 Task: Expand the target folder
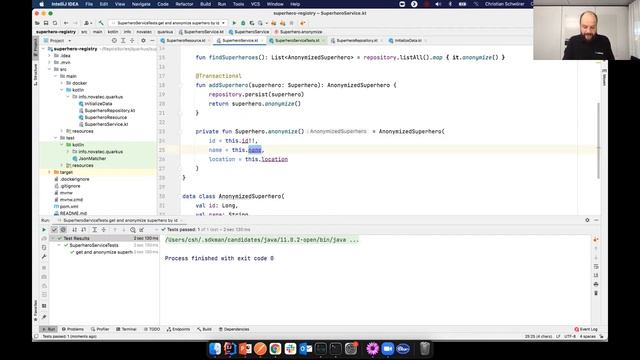[50, 172]
